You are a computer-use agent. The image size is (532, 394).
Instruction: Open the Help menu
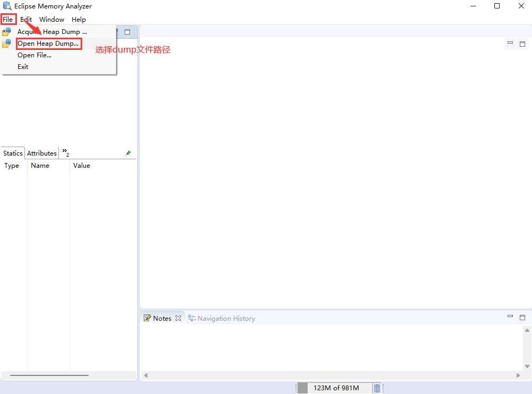[x=79, y=20]
